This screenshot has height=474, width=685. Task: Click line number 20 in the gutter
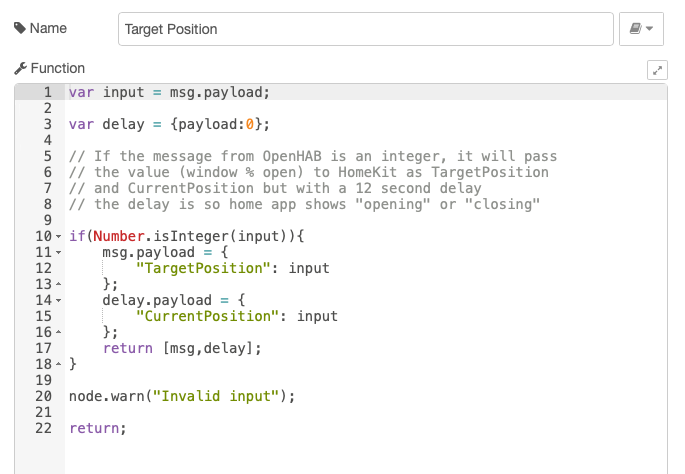tap(43, 396)
